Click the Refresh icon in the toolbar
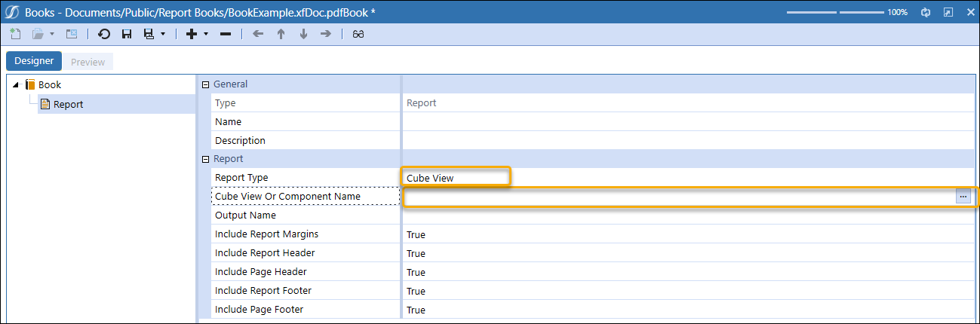 pos(104,34)
